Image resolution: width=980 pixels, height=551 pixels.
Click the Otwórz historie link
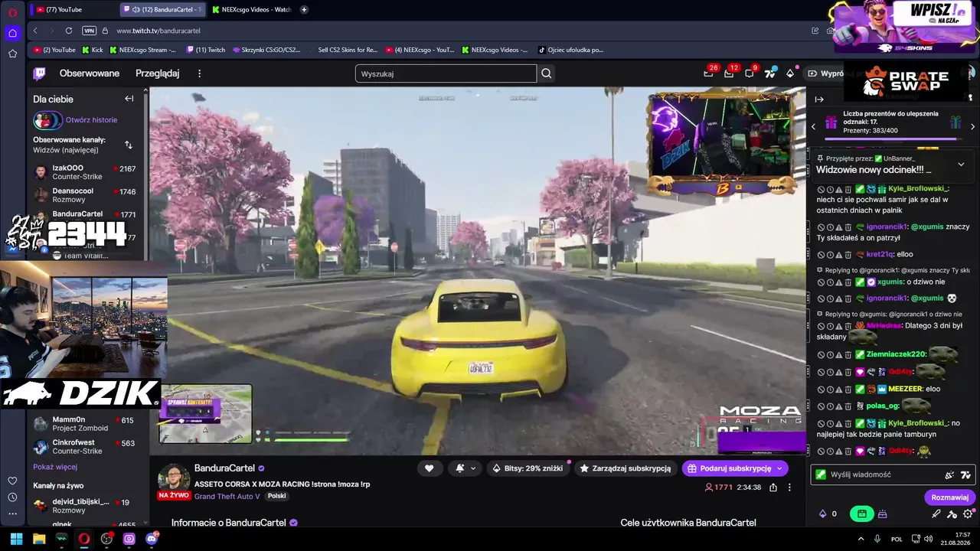pos(91,120)
